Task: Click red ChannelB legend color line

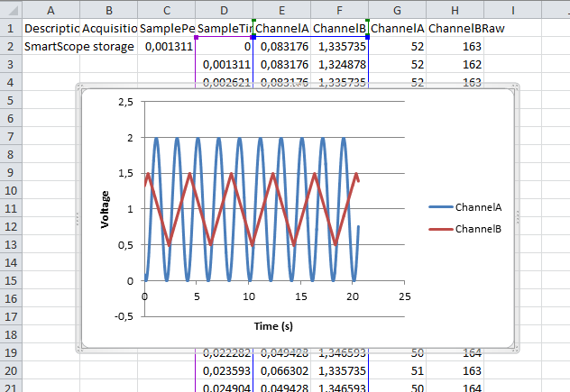Action: 440,229
